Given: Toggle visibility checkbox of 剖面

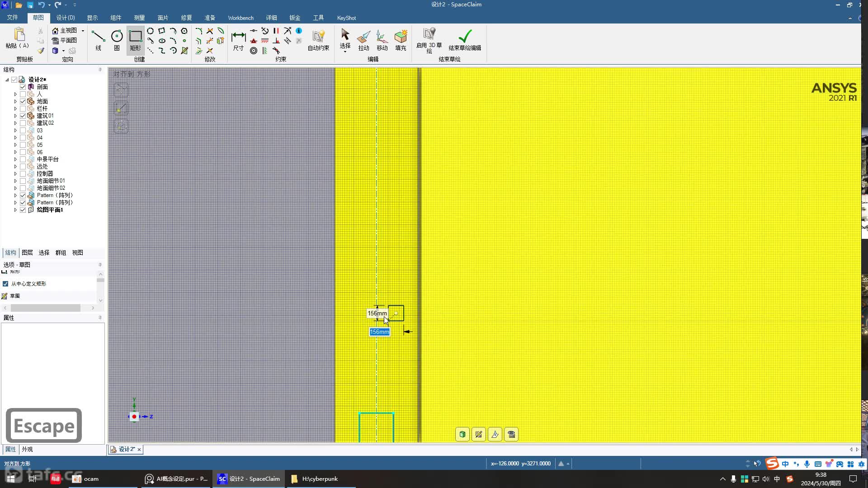Looking at the screenshot, I should coord(23,87).
